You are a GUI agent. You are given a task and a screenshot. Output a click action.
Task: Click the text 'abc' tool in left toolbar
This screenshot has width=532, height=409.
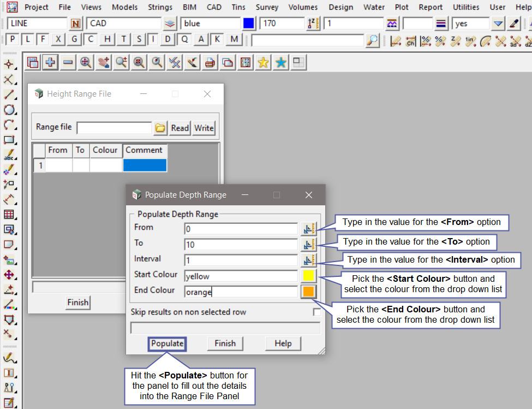pos(8,155)
